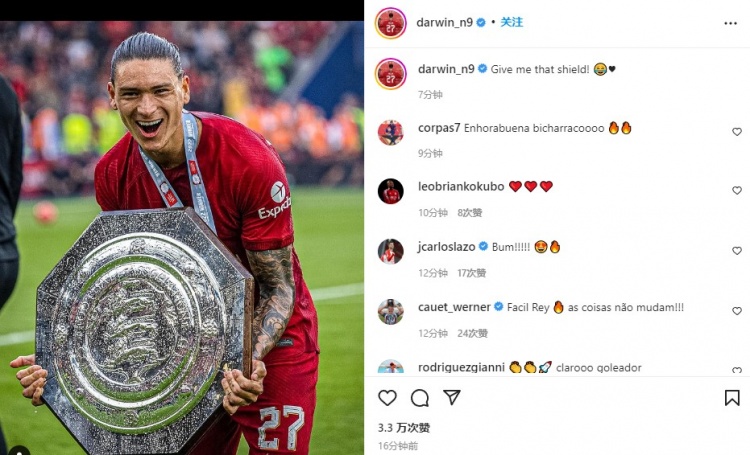View the 3.3 万次赞 likes list

[x=404, y=428]
